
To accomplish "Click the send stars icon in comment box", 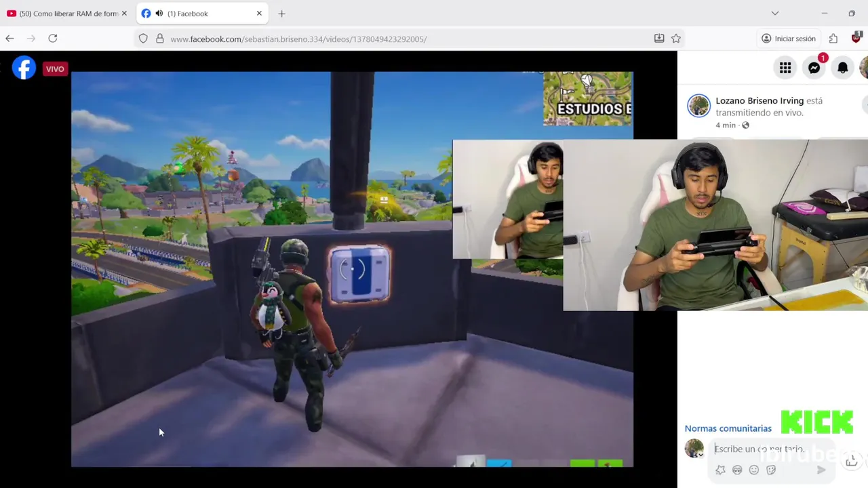I will pyautogui.click(x=720, y=470).
